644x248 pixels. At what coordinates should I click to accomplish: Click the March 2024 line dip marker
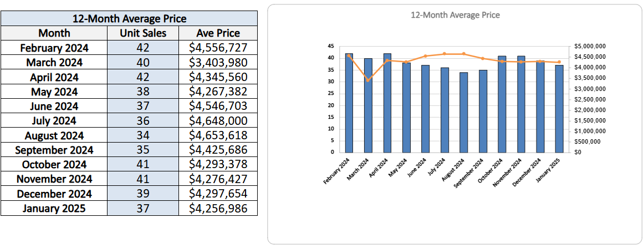point(369,80)
